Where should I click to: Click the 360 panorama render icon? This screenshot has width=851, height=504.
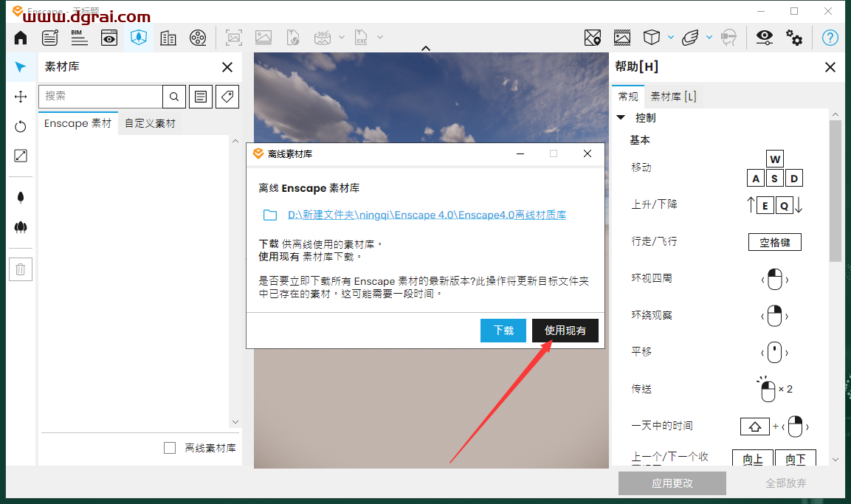(323, 38)
